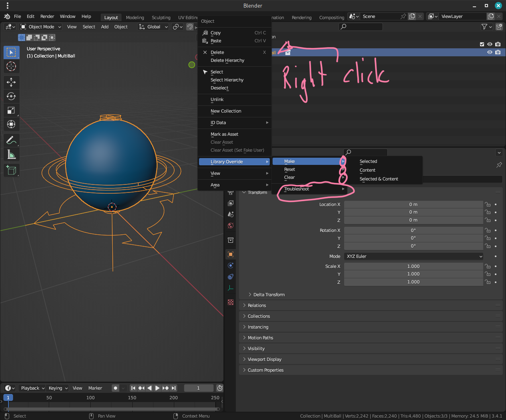This screenshot has height=420, width=506.
Task: Uncheck the collection exclude checkbox in outliner
Action: pos(482,44)
